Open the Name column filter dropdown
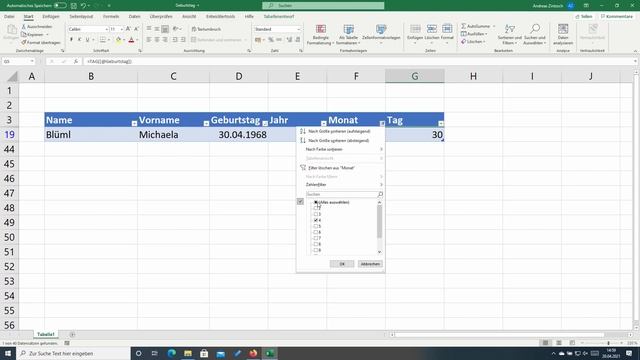Screen dimensions: 640x360 [x=134, y=123]
